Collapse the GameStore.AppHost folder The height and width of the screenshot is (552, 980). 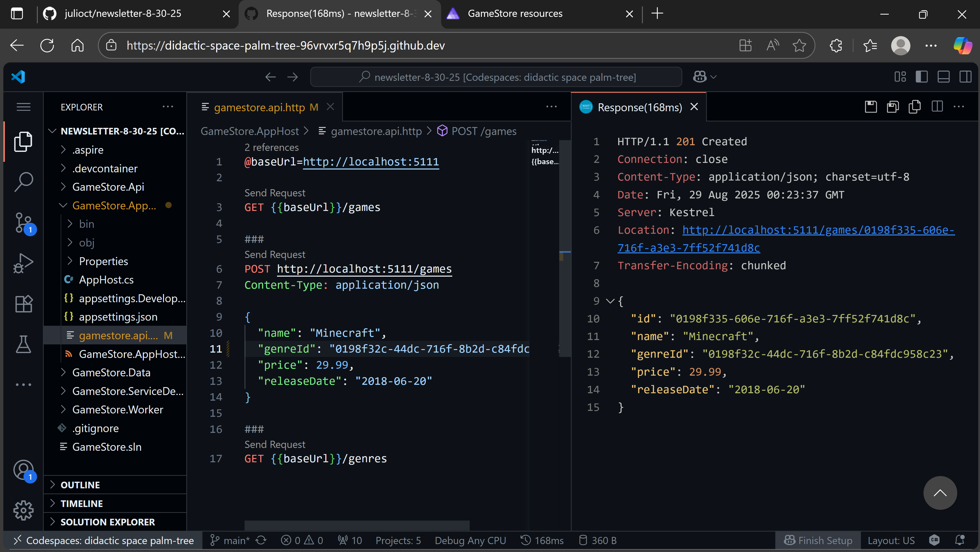pos(115,206)
